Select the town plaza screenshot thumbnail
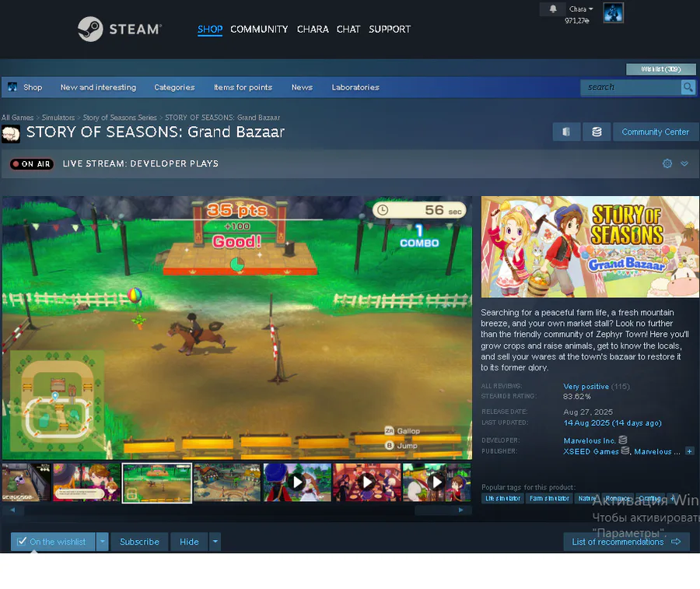Screen dimensions: 700x589 (x=227, y=482)
